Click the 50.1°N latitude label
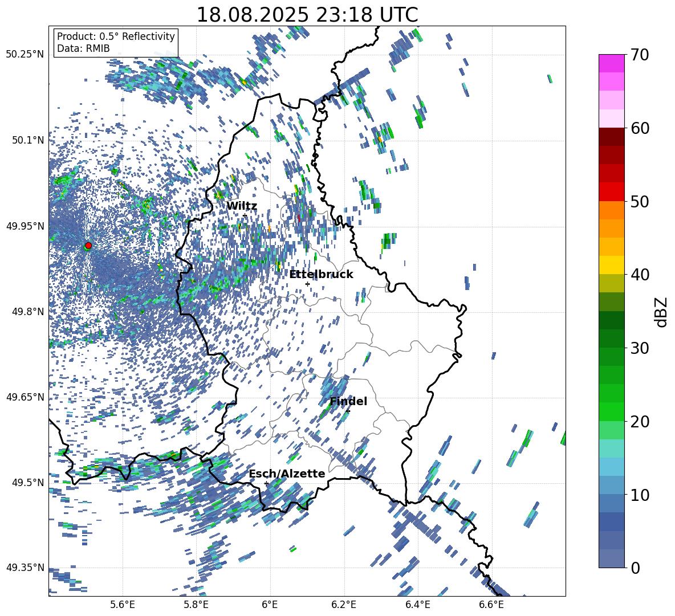The width and height of the screenshot is (675, 616). [28, 140]
